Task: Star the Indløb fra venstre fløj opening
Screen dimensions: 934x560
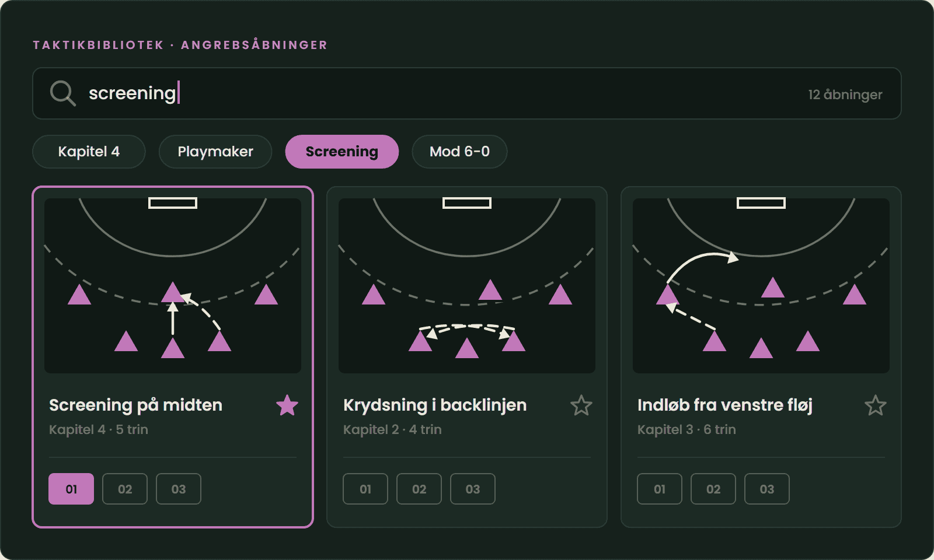Action: [876, 405]
